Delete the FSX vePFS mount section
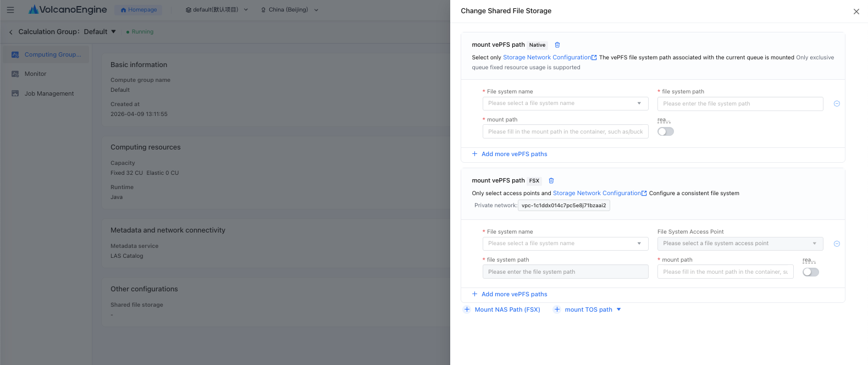Image resolution: width=868 pixels, height=365 pixels. point(551,181)
